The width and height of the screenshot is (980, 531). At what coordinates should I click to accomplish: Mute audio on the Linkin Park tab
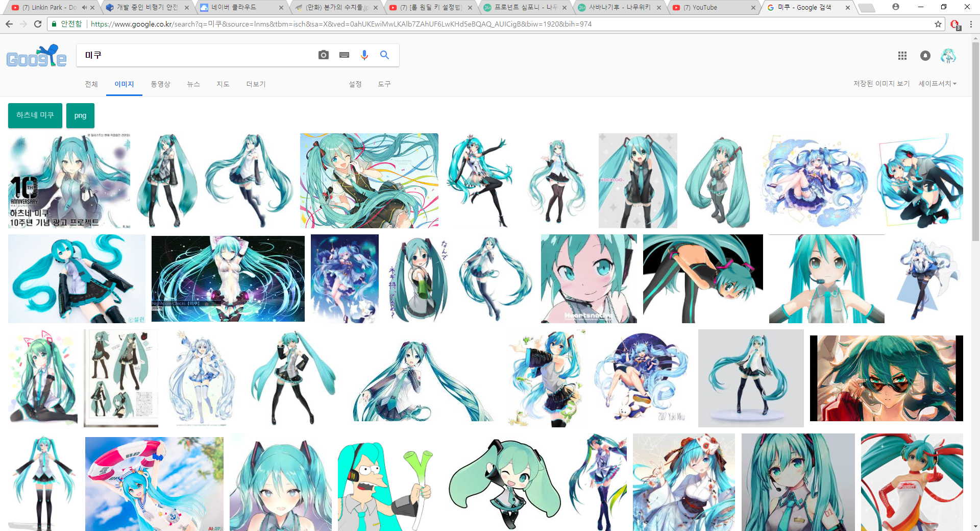coord(84,8)
